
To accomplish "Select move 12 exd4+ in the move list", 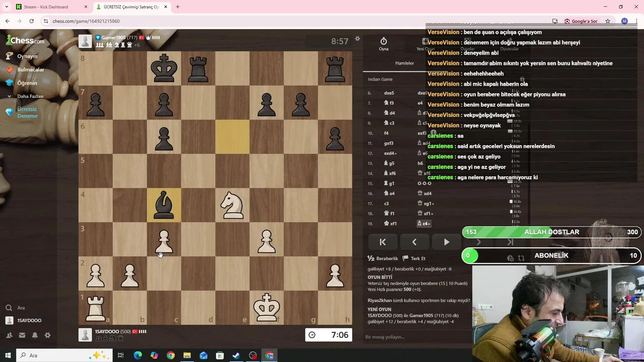I will tap(390, 153).
